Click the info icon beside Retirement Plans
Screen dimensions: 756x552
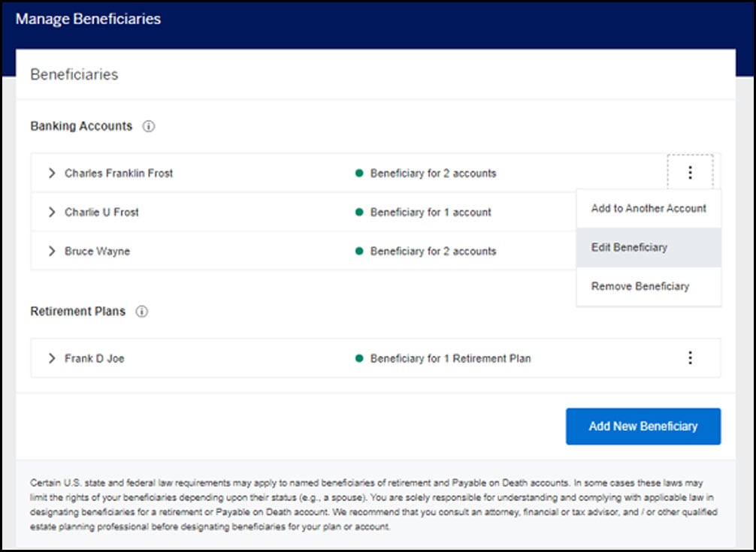(141, 311)
